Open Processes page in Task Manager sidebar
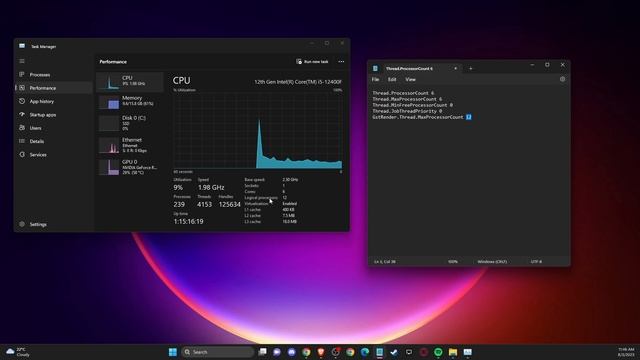The image size is (640, 360). [54, 75]
